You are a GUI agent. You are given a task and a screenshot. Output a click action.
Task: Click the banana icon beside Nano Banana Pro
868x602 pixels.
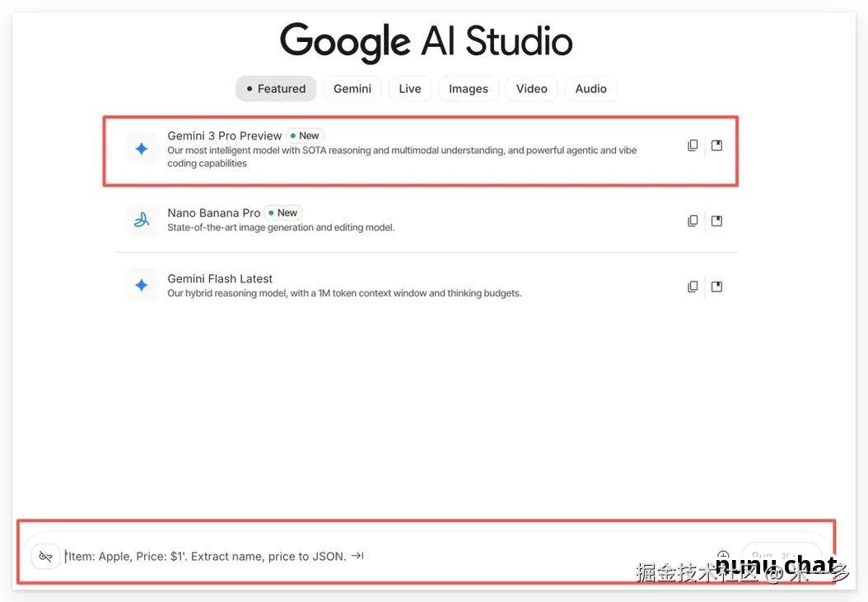[142, 220]
